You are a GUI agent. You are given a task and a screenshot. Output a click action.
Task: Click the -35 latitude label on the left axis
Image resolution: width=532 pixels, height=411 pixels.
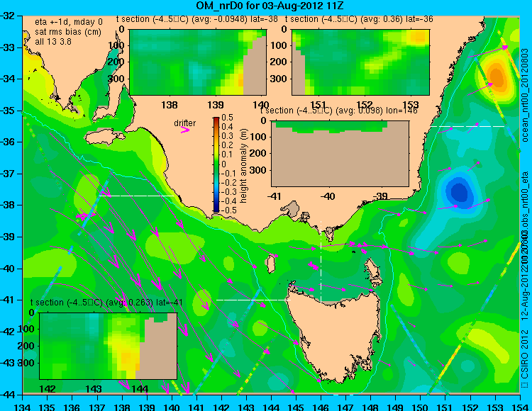pyautogui.click(x=7, y=111)
